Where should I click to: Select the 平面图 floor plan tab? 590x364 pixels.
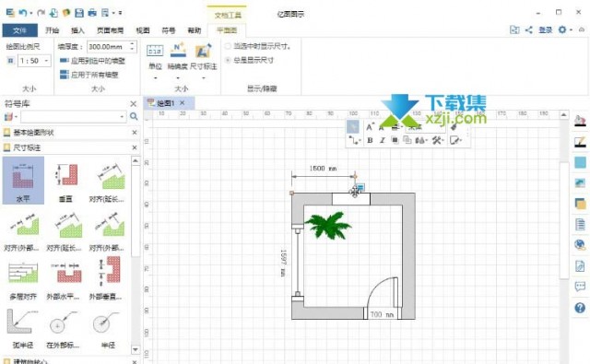coord(227,30)
